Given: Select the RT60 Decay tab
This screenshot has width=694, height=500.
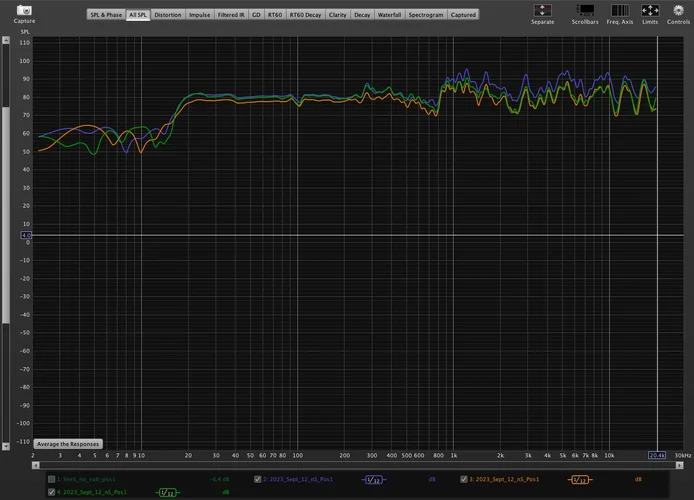Looking at the screenshot, I should pyautogui.click(x=305, y=15).
